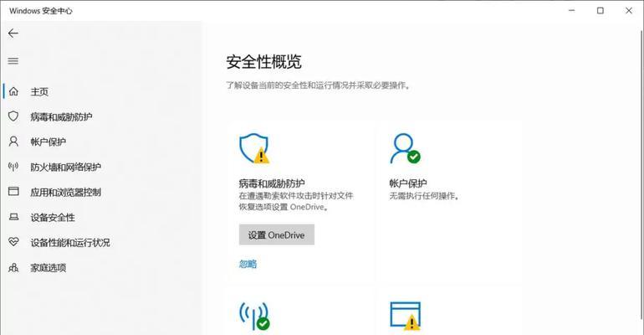Click the laptop device security icon
Screen dimensions: 644x335
point(13,217)
